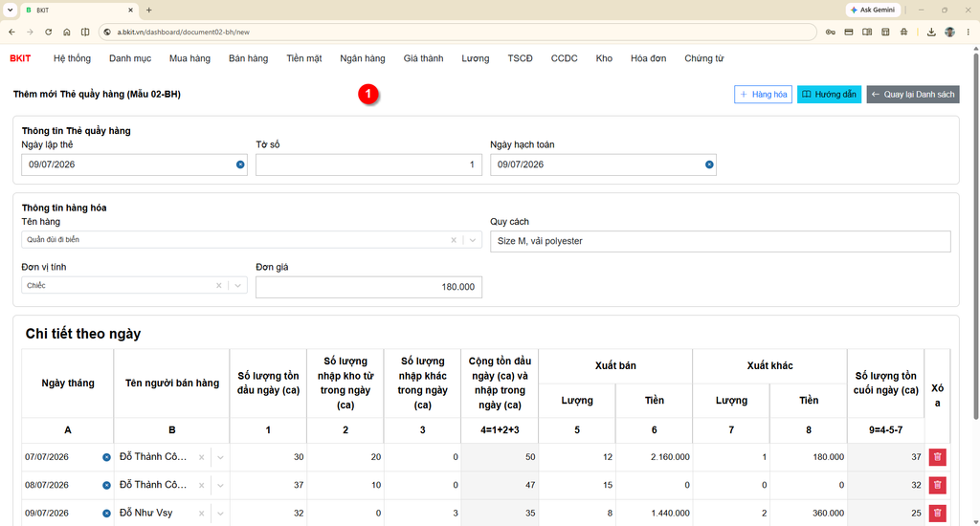Open the Tiền mặt menu
Screen dimensions: 980x526
tap(304, 58)
